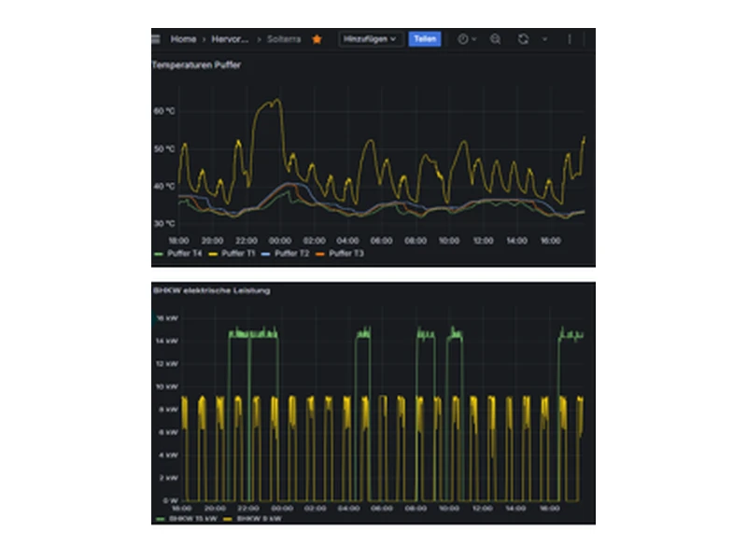
Task: Go to Home breadcrumb
Action: coord(183,39)
